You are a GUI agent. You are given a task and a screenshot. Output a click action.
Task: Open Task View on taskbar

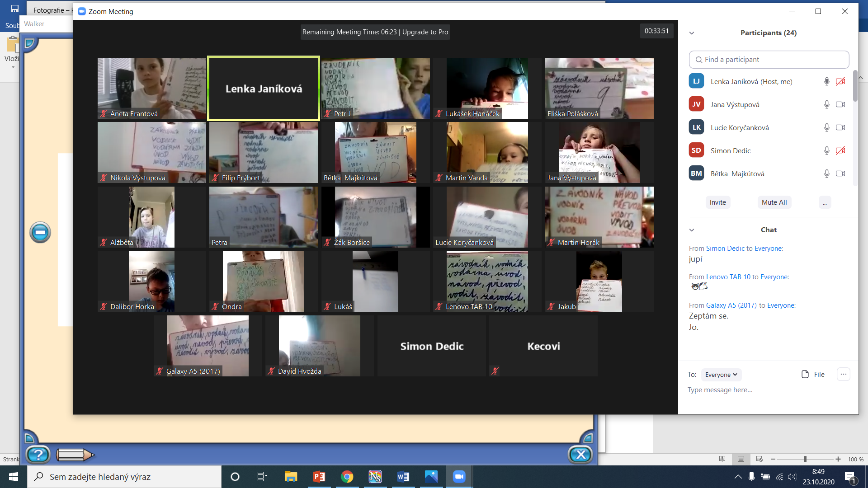coord(262,477)
